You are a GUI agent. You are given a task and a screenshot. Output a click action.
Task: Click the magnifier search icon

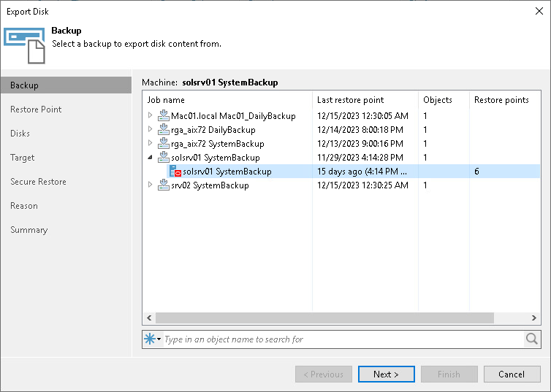tap(532, 339)
